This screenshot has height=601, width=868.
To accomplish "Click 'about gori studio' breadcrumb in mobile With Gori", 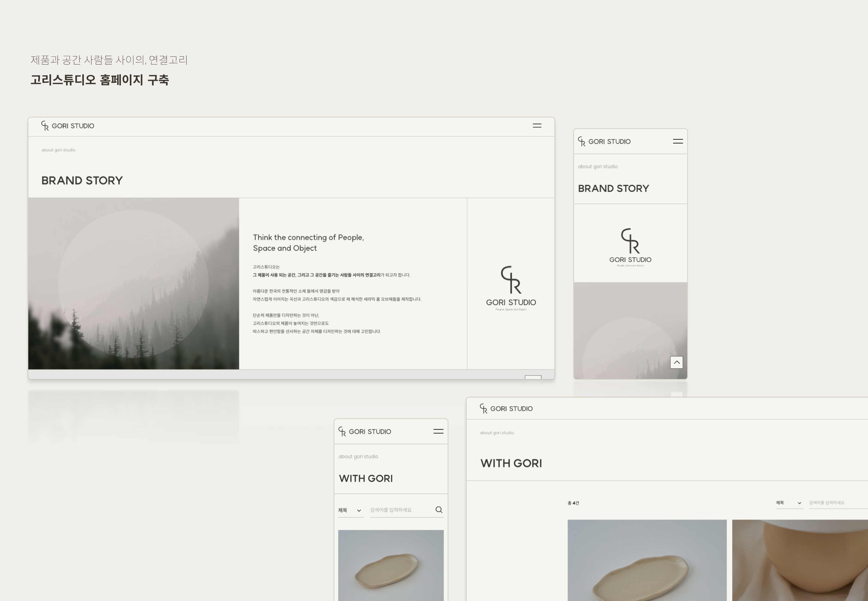I will 358,457.
